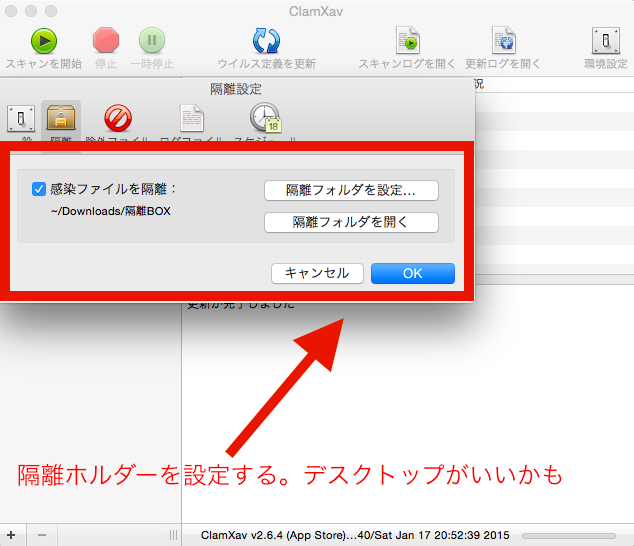This screenshot has width=634, height=546.
Task: Click 隔離フォルダを設定... button
Action: pos(351,190)
